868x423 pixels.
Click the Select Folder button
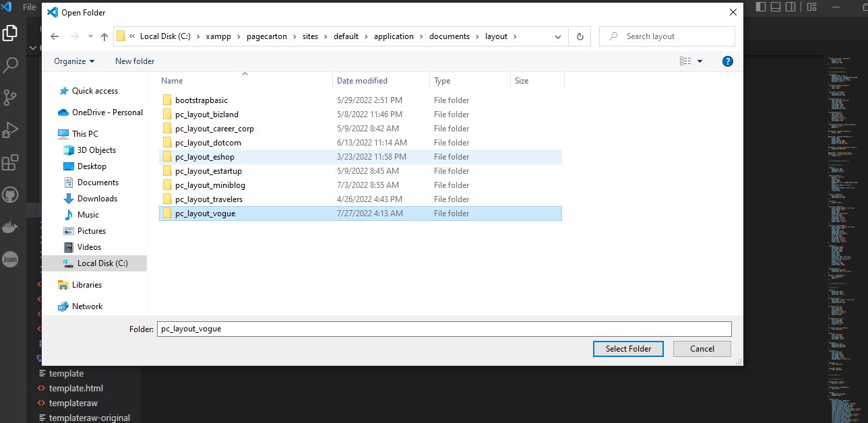tap(628, 349)
